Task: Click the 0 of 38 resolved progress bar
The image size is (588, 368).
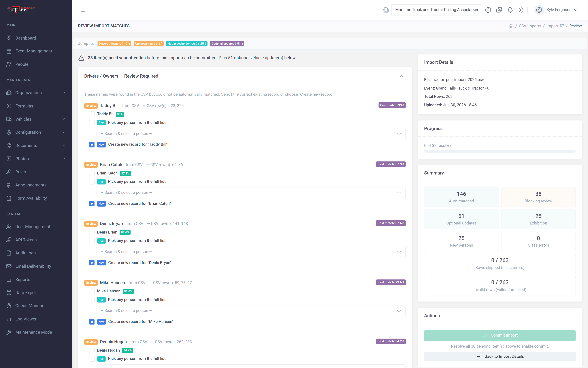Action: click(x=499, y=151)
